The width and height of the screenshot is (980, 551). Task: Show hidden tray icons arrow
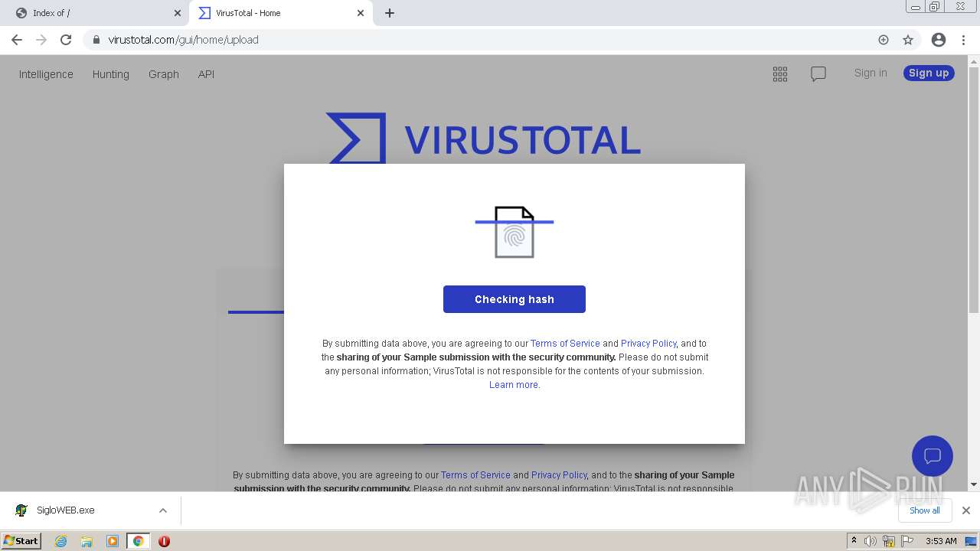(854, 541)
